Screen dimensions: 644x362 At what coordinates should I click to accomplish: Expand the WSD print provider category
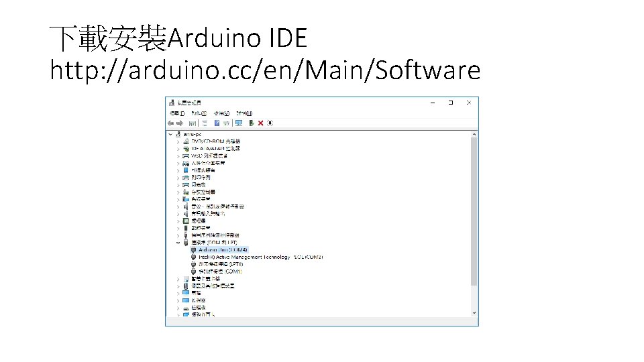pyautogui.click(x=178, y=156)
